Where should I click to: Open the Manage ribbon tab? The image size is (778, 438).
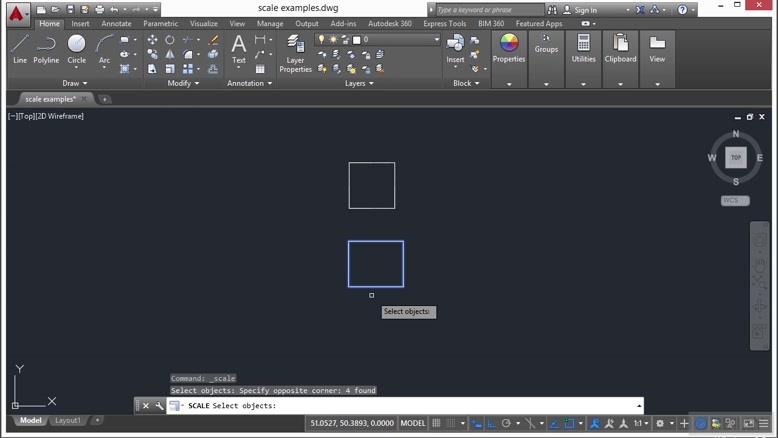pyautogui.click(x=270, y=23)
